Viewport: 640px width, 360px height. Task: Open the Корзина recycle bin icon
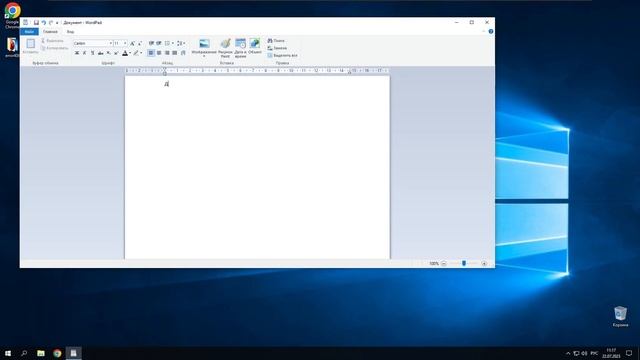[x=620, y=317]
